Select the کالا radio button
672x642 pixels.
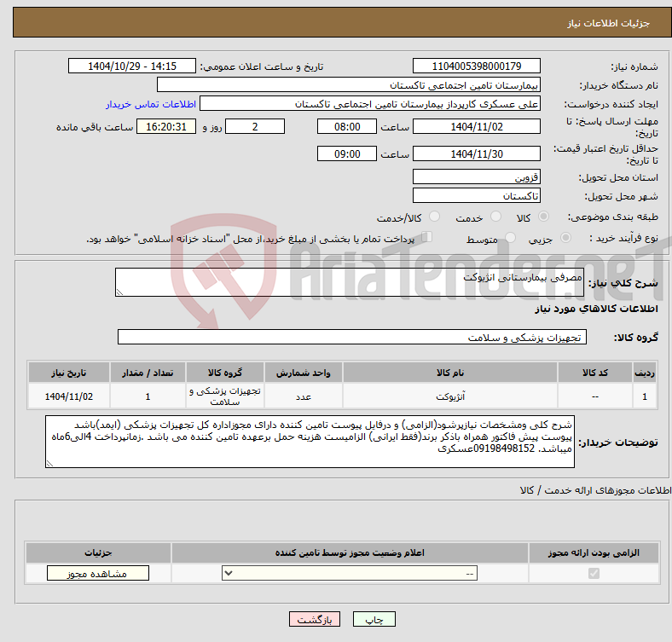click(543, 217)
